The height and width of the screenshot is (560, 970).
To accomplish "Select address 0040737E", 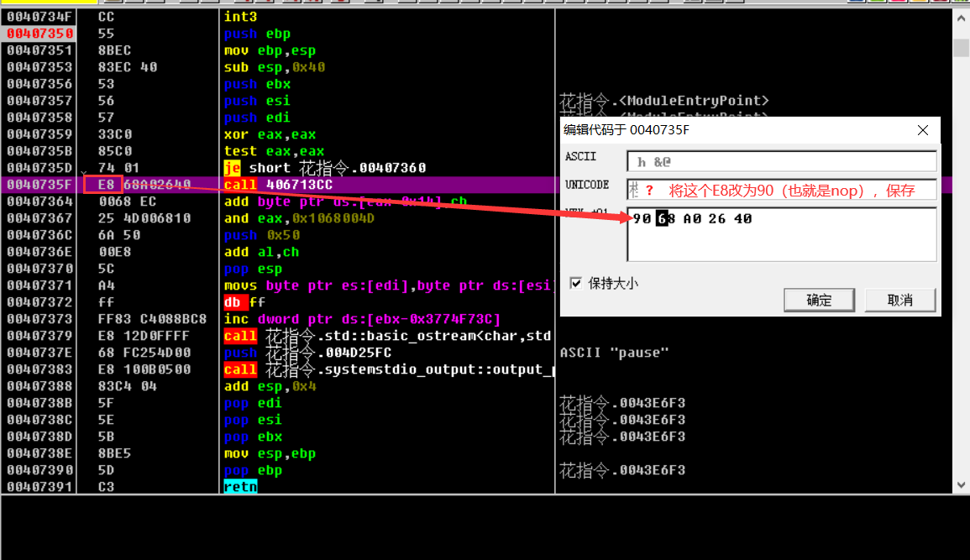I will click(x=39, y=353).
